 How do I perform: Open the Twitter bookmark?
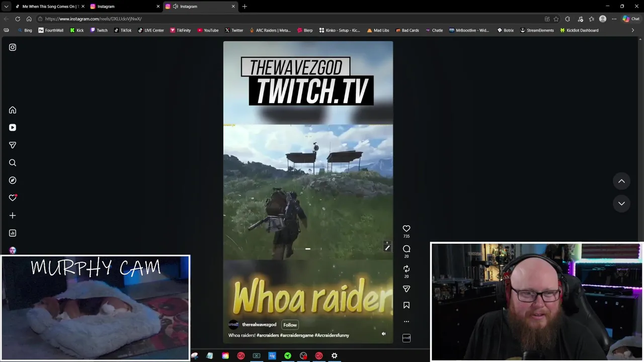(x=234, y=30)
